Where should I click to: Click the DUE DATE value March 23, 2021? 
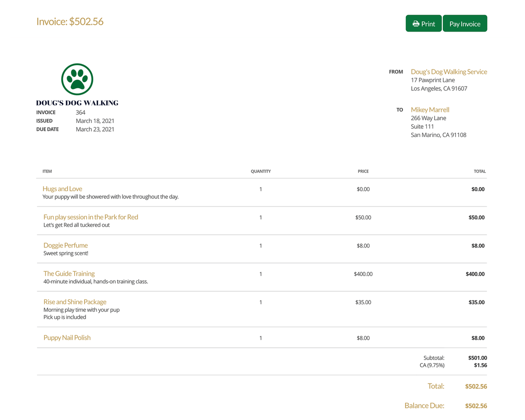click(x=95, y=129)
